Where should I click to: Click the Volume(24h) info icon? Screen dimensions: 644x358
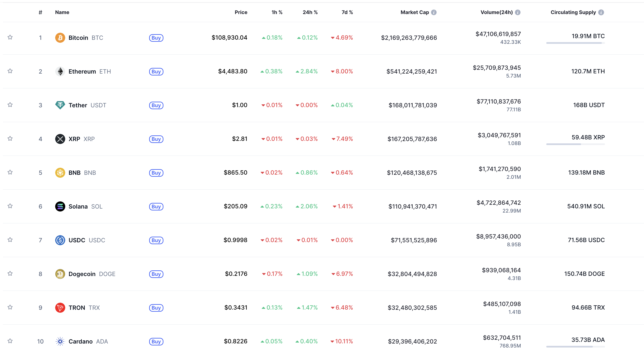point(518,12)
